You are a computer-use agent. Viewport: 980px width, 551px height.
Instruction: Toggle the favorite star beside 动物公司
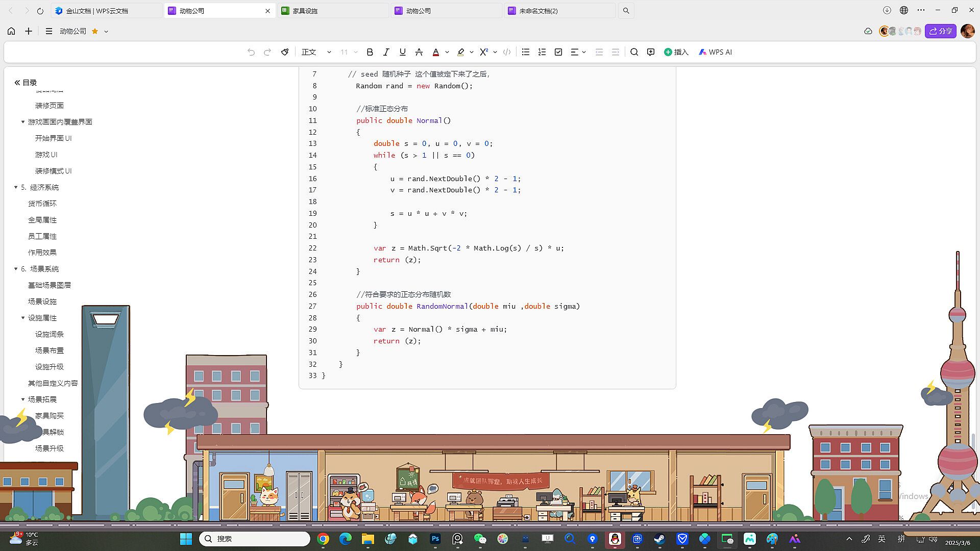pyautogui.click(x=95, y=31)
